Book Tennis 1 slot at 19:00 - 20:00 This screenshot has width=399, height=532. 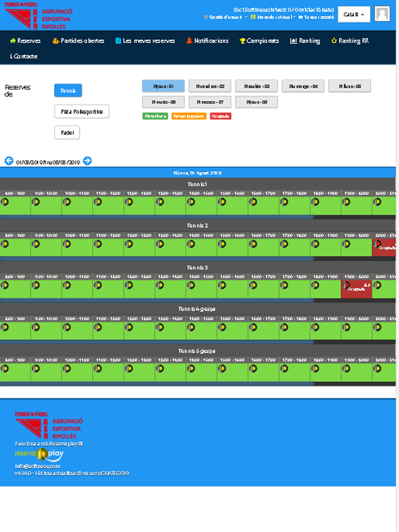tap(357, 206)
